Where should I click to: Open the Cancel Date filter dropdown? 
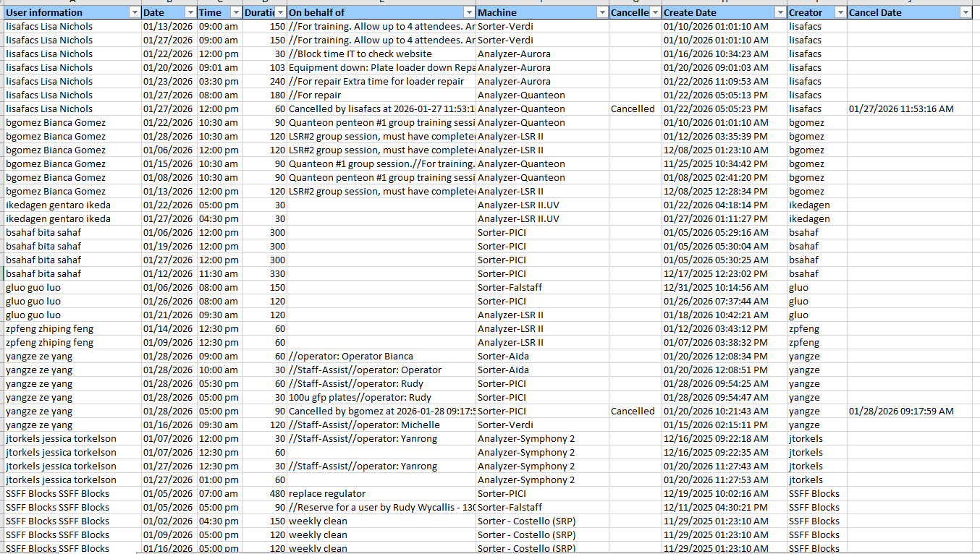pyautogui.click(x=965, y=12)
